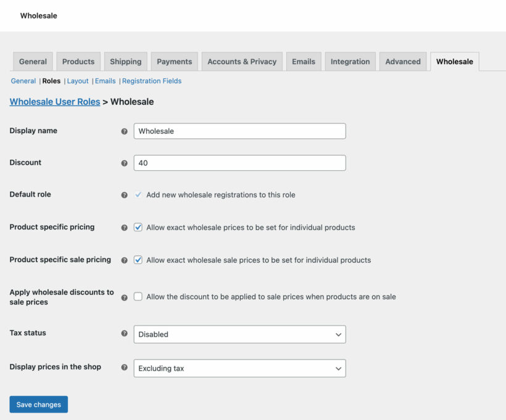Enable discount applied to sale prices
506x420 pixels.
click(138, 297)
